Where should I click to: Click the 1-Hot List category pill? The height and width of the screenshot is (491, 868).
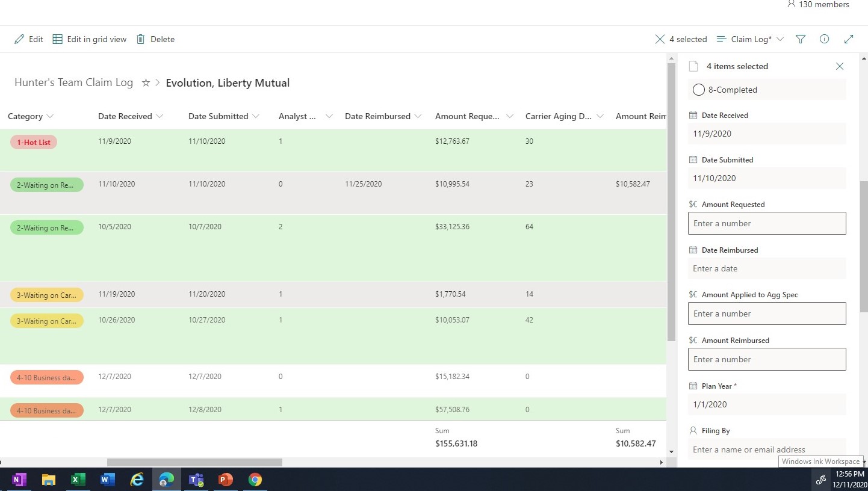[x=34, y=143]
